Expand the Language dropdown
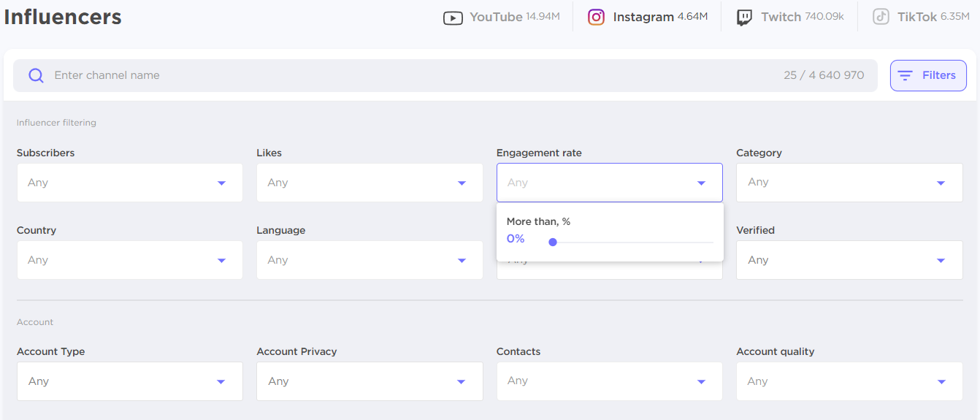 (x=370, y=260)
